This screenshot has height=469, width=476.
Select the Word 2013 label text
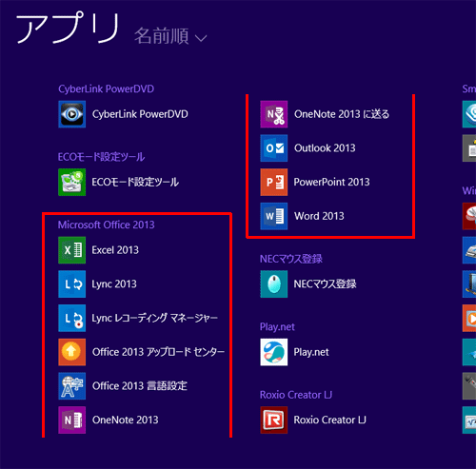[x=319, y=216]
